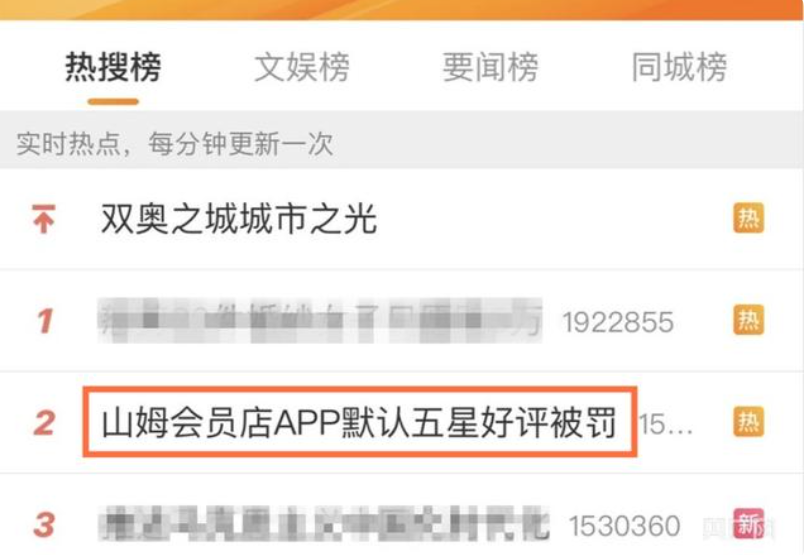Click the rank 1 number
Screen dimensions: 806x555
pyautogui.click(x=45, y=321)
